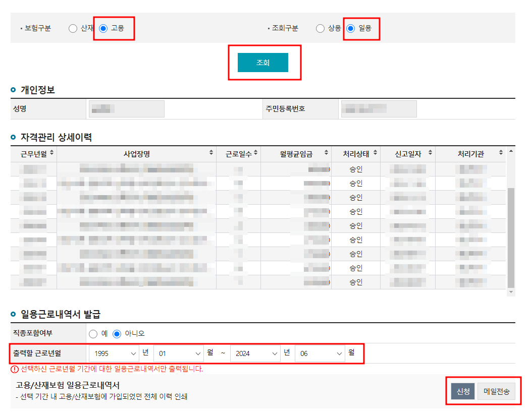
Task: Select the 산재 insurance type radio button
Action: 72,28
